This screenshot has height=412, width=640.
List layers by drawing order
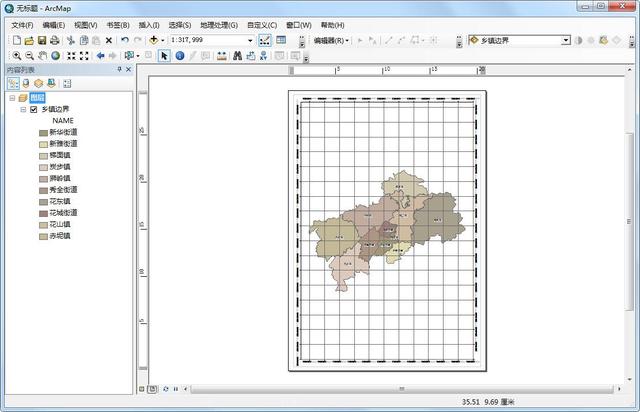13,84
